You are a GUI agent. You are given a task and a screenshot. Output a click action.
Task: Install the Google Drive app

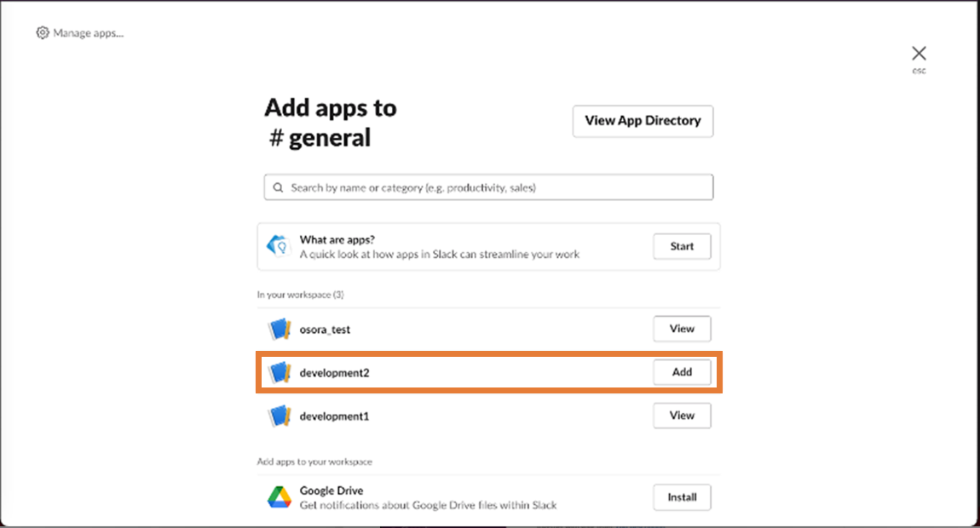coord(682,497)
